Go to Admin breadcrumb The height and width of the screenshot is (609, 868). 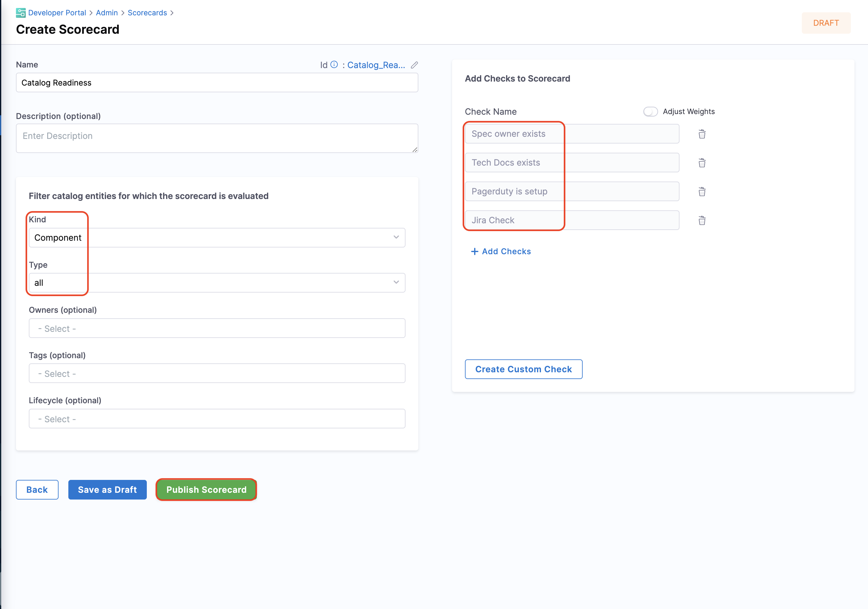107,13
